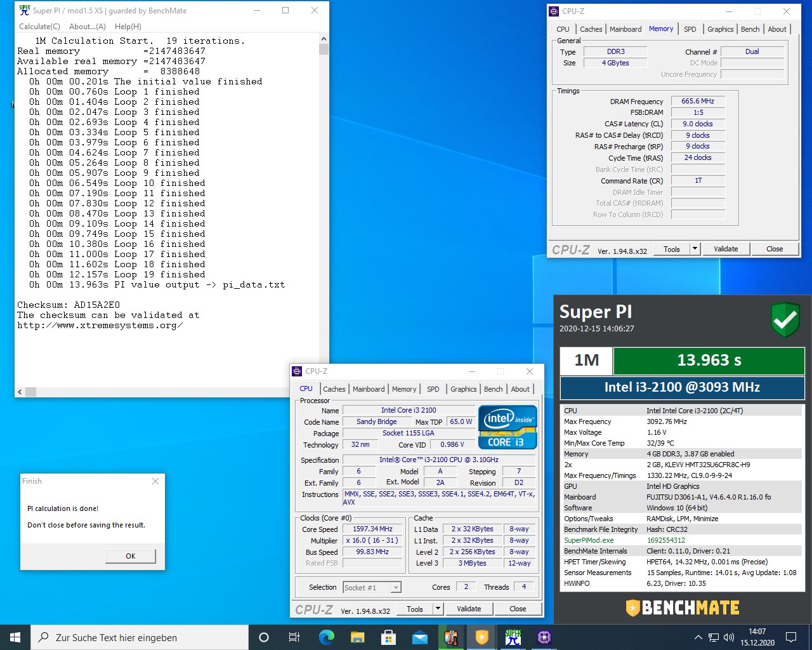
Task: Select SPD tab in CPU-Z CPU window
Action: tap(433, 389)
